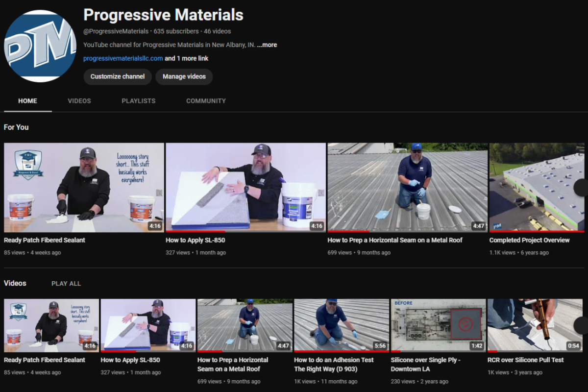Switch to the COMMUNITY tab
588x392 pixels.
click(x=206, y=101)
